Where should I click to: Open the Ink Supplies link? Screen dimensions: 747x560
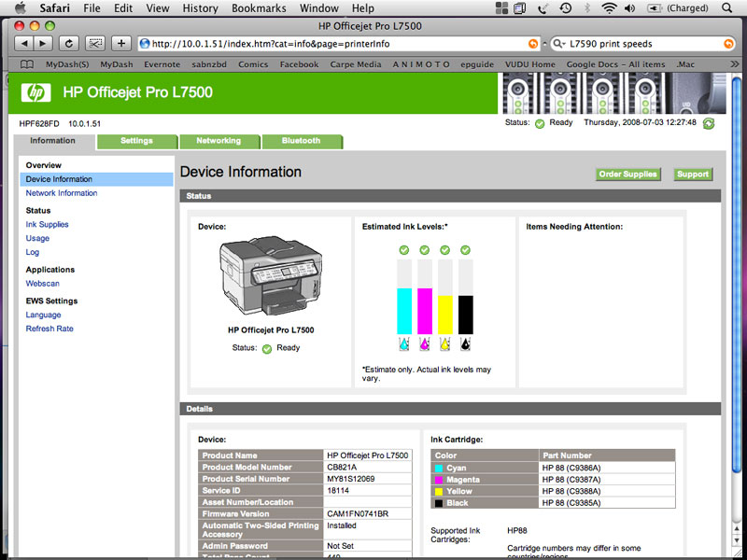[x=48, y=224]
